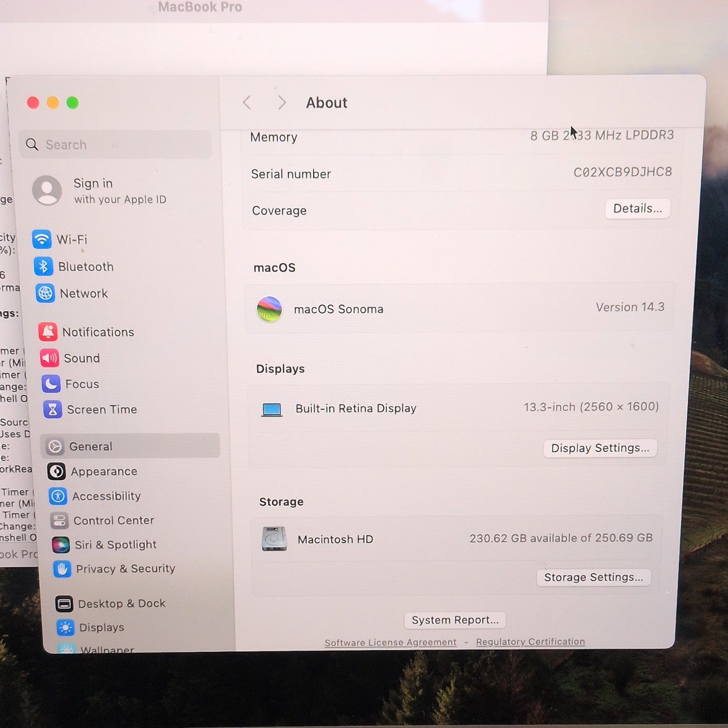Viewport: 728px width, 728px height.
Task: Select the Wi-Fi sidebar label
Action: [72, 239]
